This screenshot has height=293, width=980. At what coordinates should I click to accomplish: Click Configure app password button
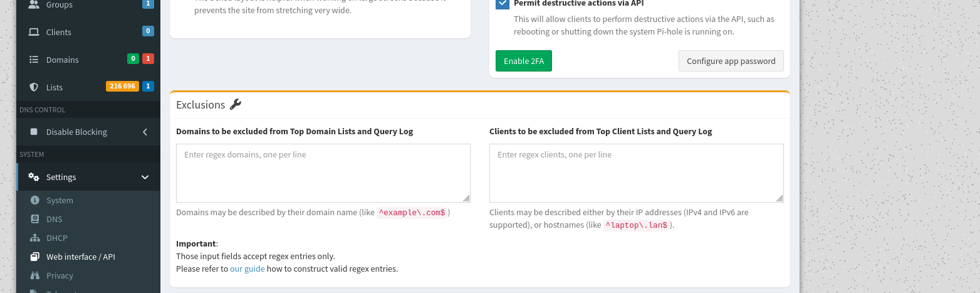(x=731, y=61)
